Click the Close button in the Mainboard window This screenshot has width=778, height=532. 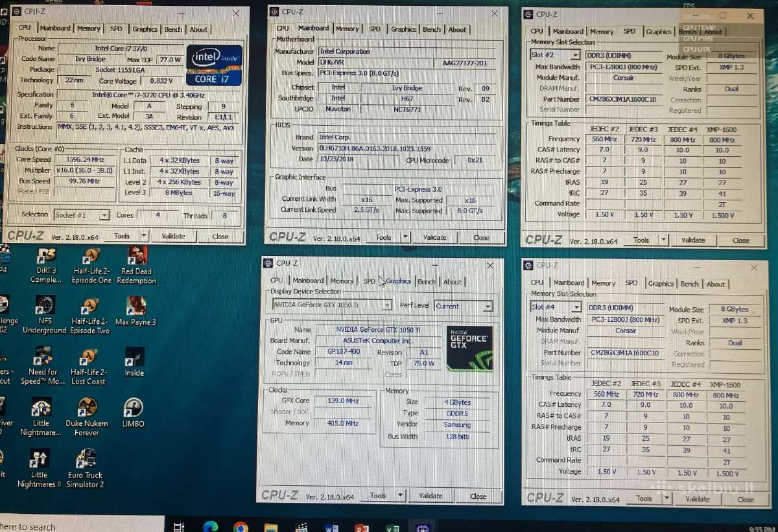tap(481, 237)
